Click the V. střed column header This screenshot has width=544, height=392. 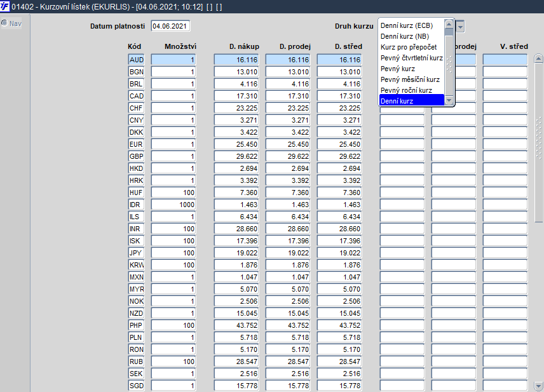click(x=514, y=46)
